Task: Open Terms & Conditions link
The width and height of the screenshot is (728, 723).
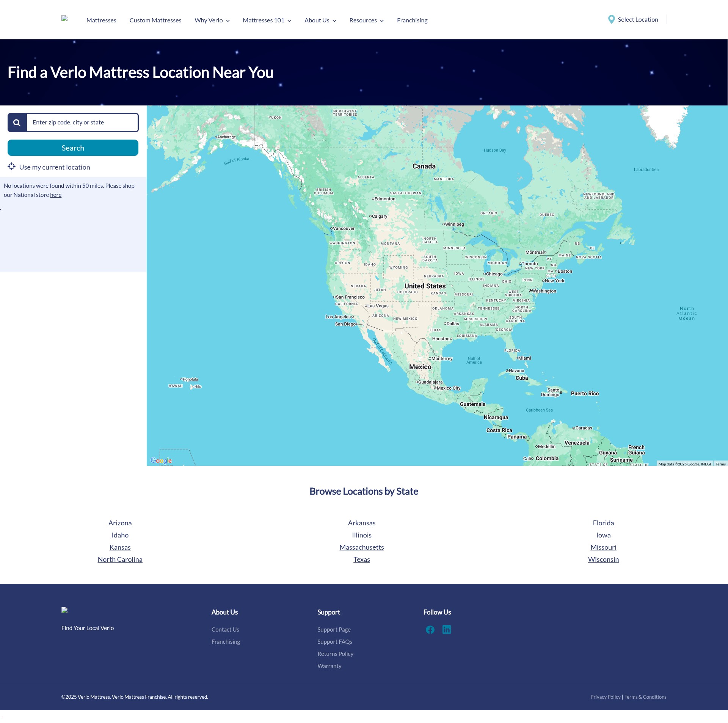Action: 645,697
